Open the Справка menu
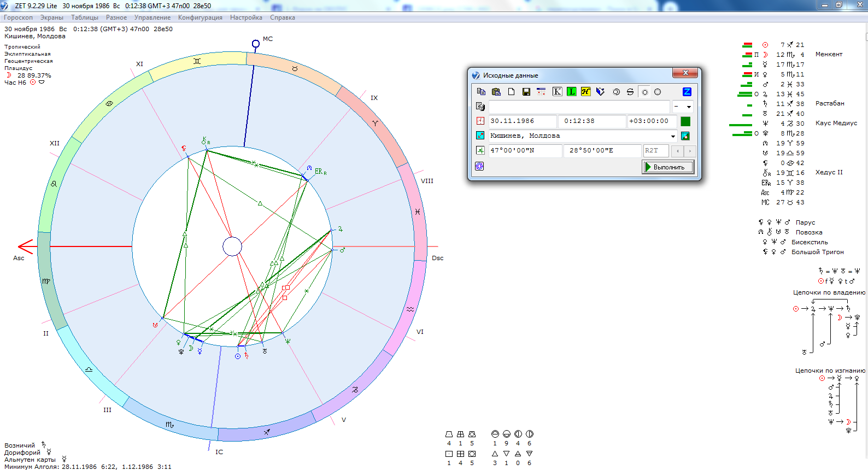Image resolution: width=868 pixels, height=470 pixels. pos(283,17)
